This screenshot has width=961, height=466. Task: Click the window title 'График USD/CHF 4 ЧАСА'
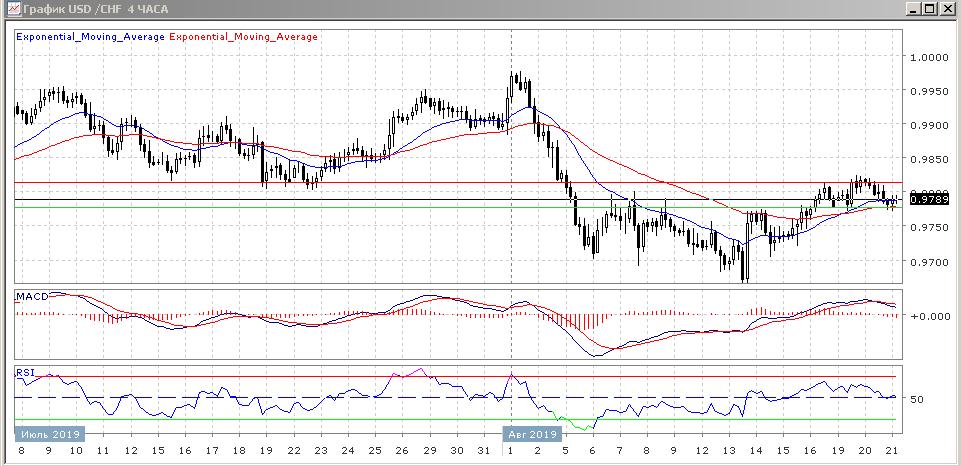coord(91,9)
